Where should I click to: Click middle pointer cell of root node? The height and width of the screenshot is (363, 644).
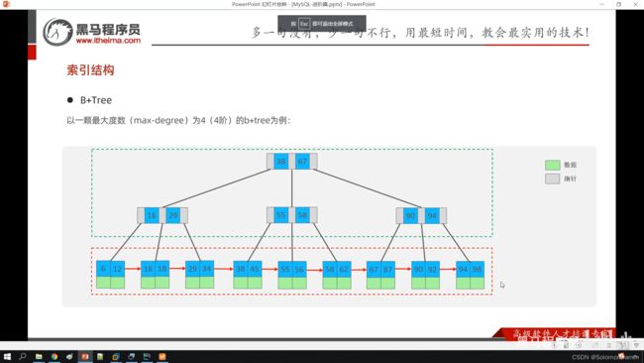click(x=291, y=161)
